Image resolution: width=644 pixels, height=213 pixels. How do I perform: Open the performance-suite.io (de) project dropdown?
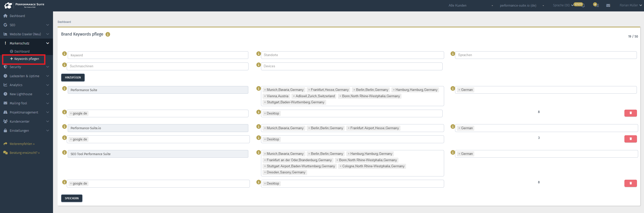point(522,6)
